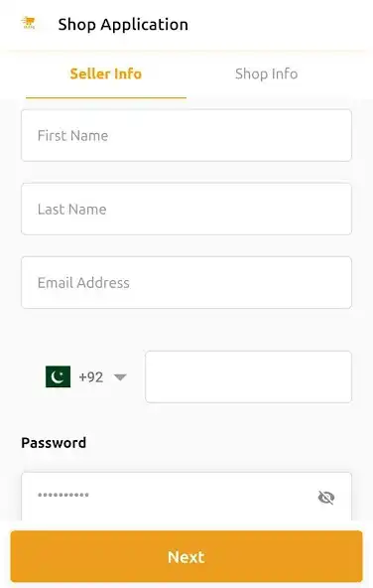
Task: Click the Shop Application header title
Action: 123,25
